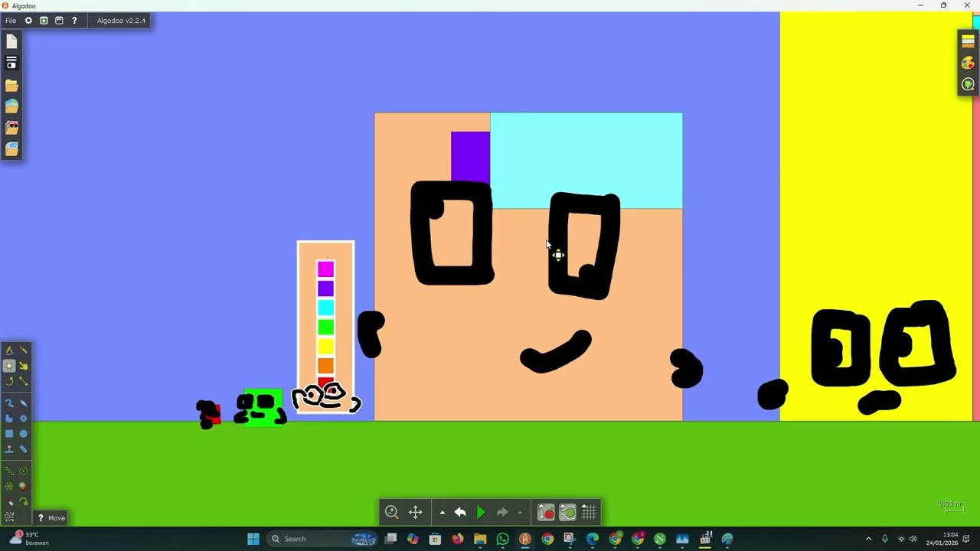980x551 pixels.
Task: Select the Knife tool
Action: [x=23, y=350]
